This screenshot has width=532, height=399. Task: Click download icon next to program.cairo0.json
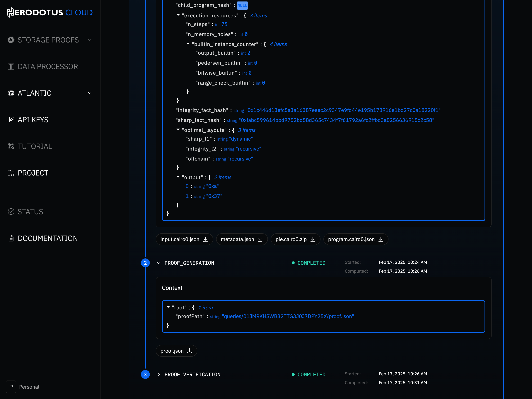tap(381, 239)
